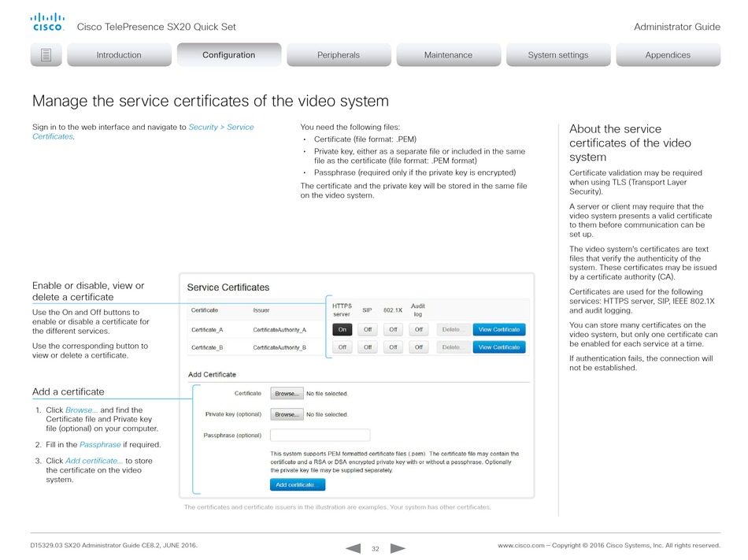Image resolution: width=748 pixels, height=560 pixels.
Task: Switch to the Introduction tab
Action: pos(119,55)
